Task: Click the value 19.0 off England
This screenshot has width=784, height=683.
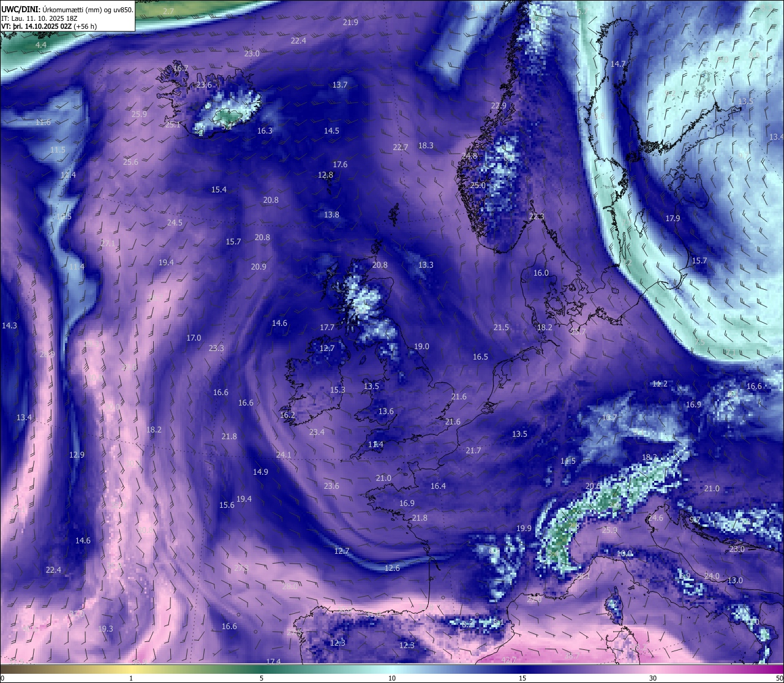Action: pyautogui.click(x=421, y=347)
